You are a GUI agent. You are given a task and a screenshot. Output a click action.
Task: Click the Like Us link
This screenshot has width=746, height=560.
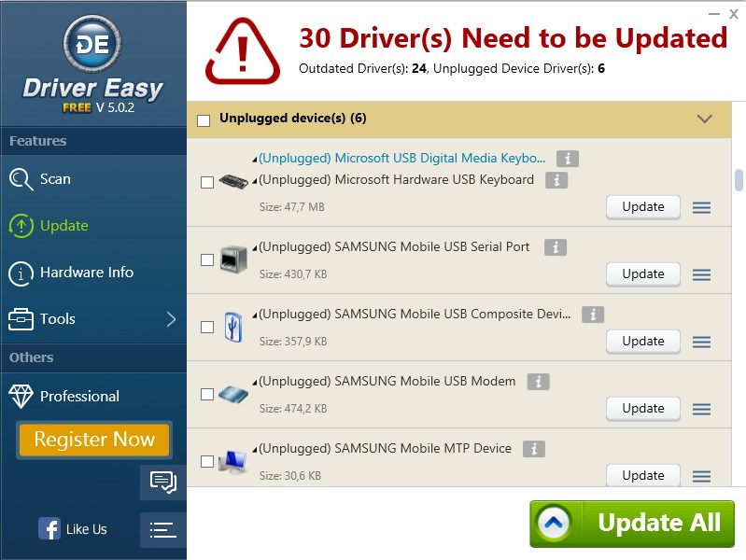click(86, 529)
